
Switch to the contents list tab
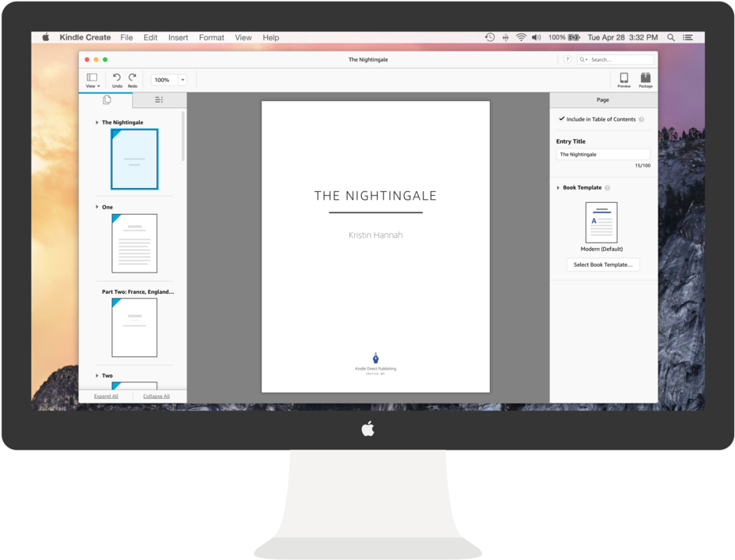pos(159,100)
